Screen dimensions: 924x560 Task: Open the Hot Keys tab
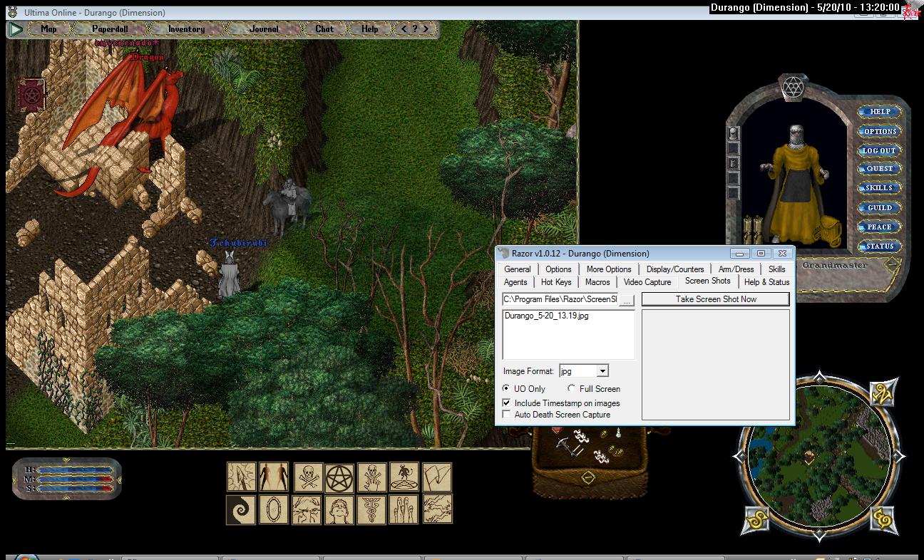(556, 282)
